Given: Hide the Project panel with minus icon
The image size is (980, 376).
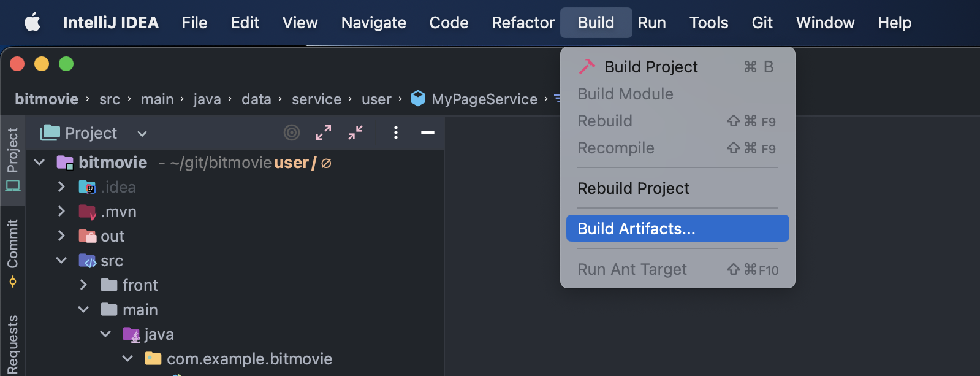Looking at the screenshot, I should pos(428,132).
